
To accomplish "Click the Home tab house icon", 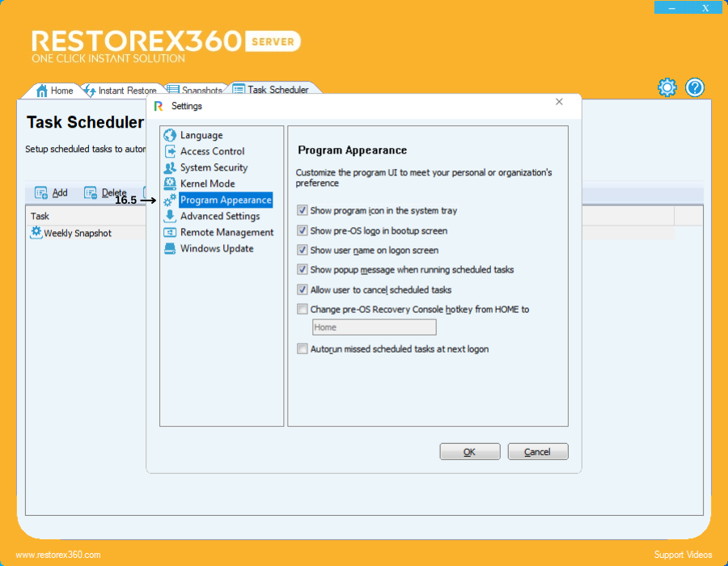I will point(42,91).
